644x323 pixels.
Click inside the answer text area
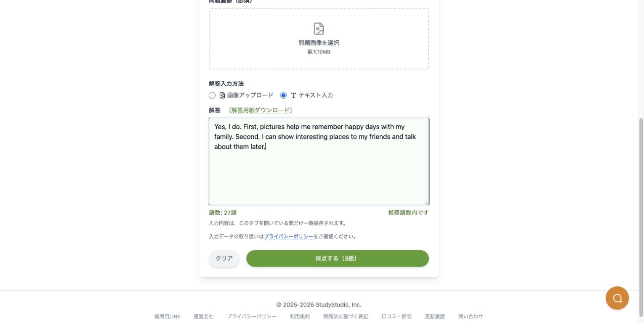(319, 161)
